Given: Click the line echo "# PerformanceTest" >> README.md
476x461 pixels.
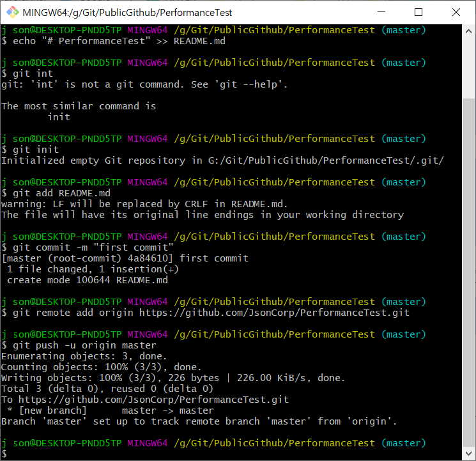Looking at the screenshot, I should (113, 41).
